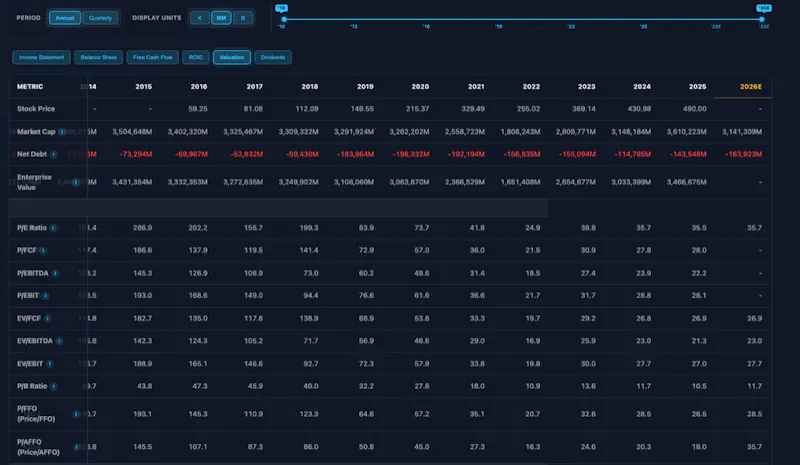The height and width of the screenshot is (465, 800).
Task: Click the 2024 column header
Action: click(642, 87)
